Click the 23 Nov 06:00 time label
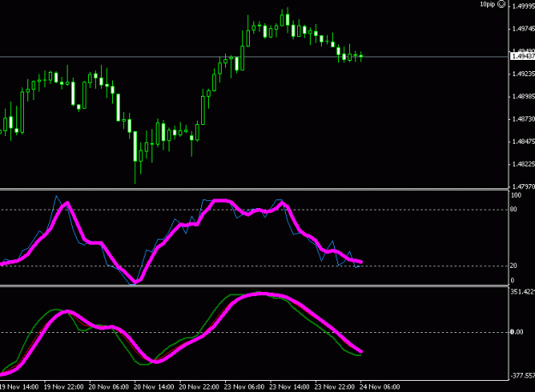Viewport: 535px width, 392px height. pyautogui.click(x=244, y=387)
